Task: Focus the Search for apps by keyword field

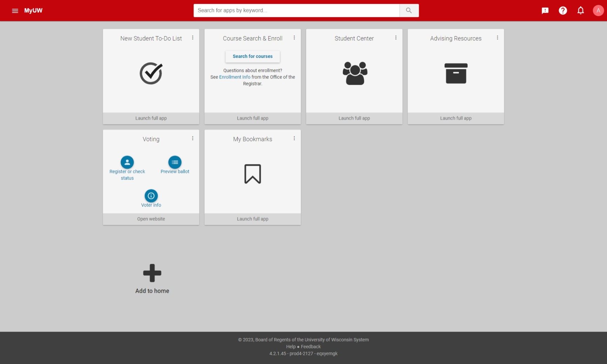Action: pyautogui.click(x=297, y=11)
